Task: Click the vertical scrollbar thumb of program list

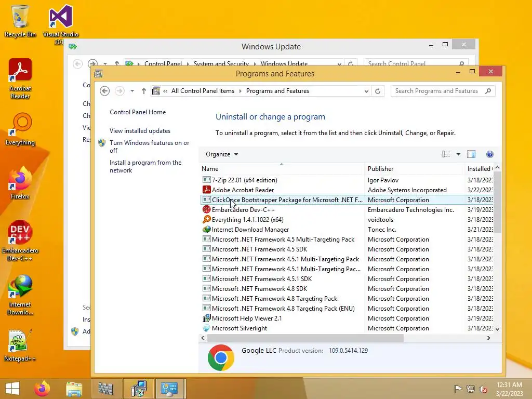Action: point(497,202)
